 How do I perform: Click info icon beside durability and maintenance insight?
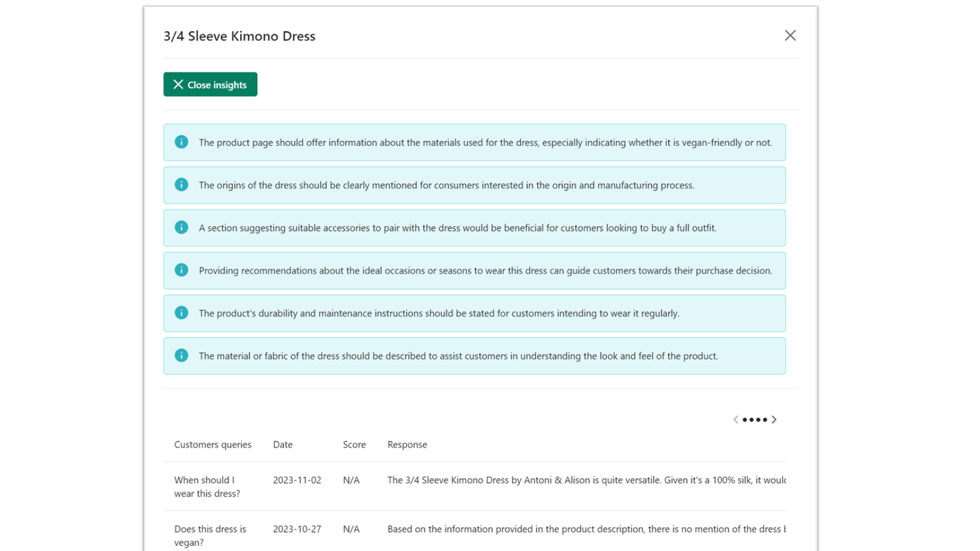pyautogui.click(x=181, y=313)
